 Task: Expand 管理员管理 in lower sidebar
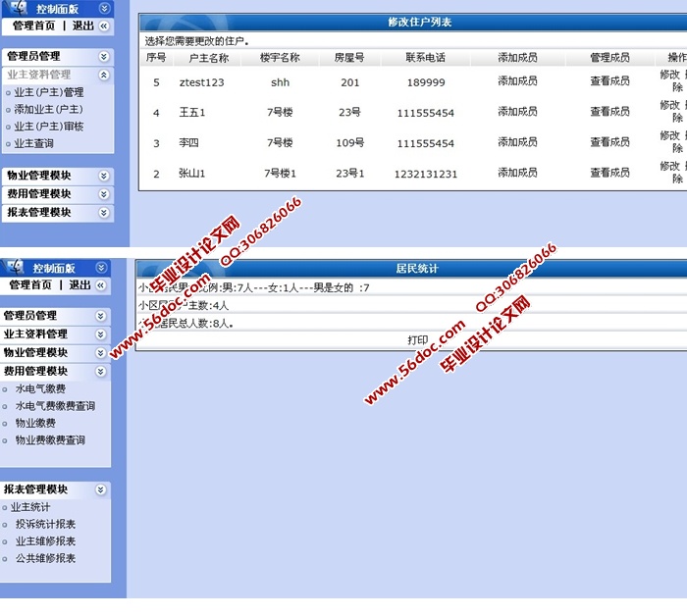tap(101, 316)
